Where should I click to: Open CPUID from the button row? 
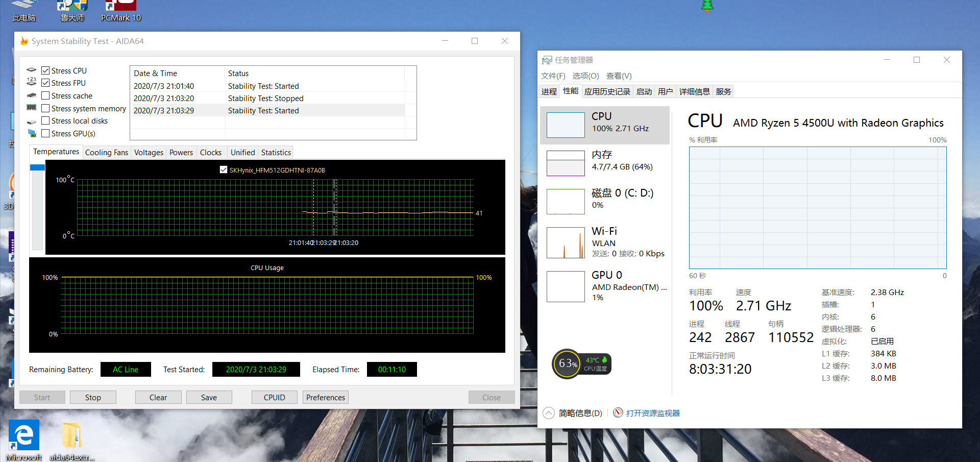[x=275, y=397]
